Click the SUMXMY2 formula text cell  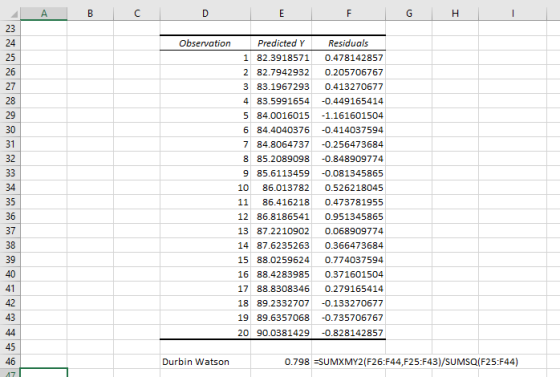click(x=416, y=362)
